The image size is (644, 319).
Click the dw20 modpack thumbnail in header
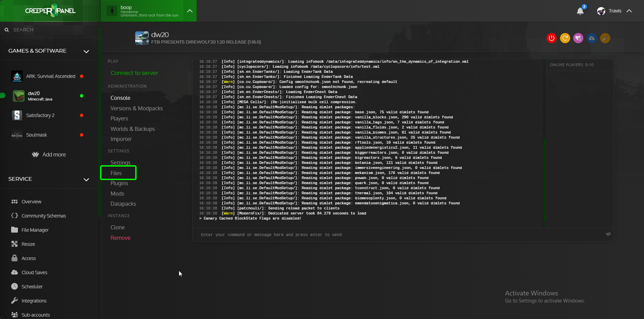pyautogui.click(x=142, y=38)
